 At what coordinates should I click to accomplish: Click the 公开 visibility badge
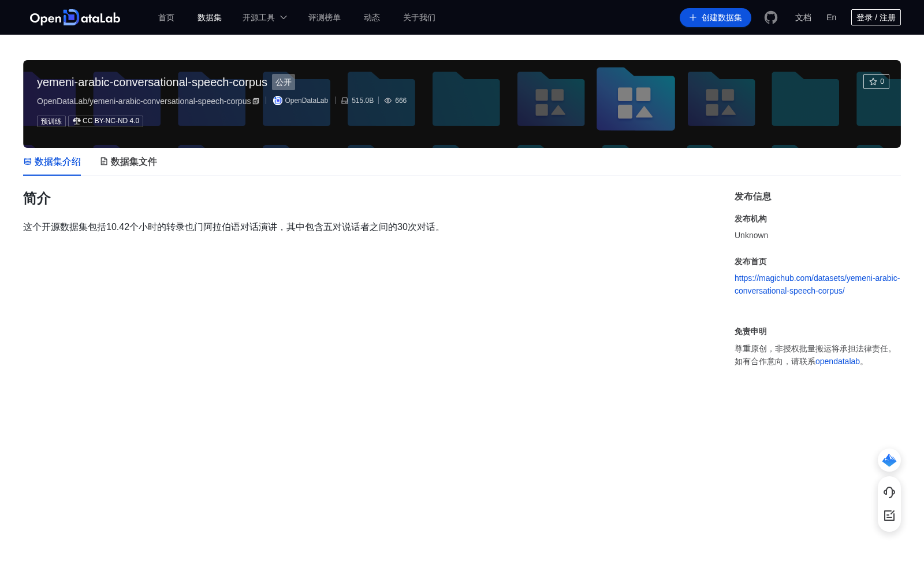pyautogui.click(x=284, y=82)
